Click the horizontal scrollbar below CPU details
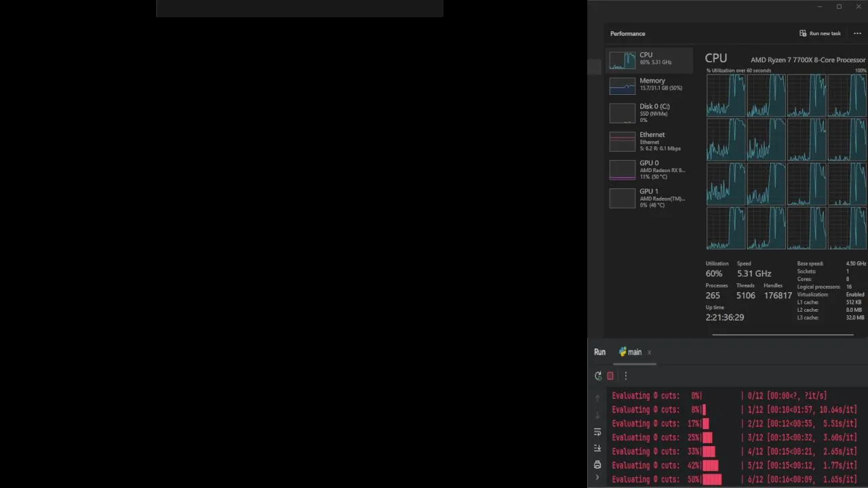This screenshot has height=488, width=868. 783,335
